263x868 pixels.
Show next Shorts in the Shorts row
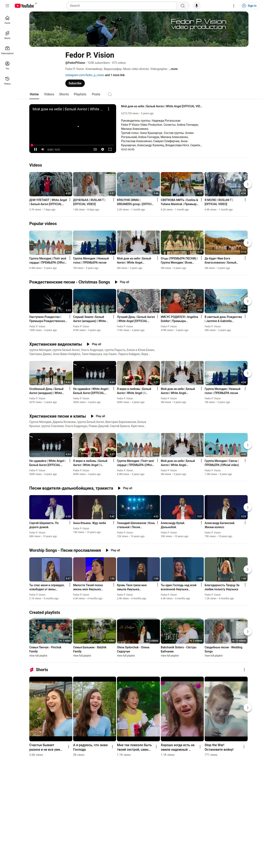(247, 708)
